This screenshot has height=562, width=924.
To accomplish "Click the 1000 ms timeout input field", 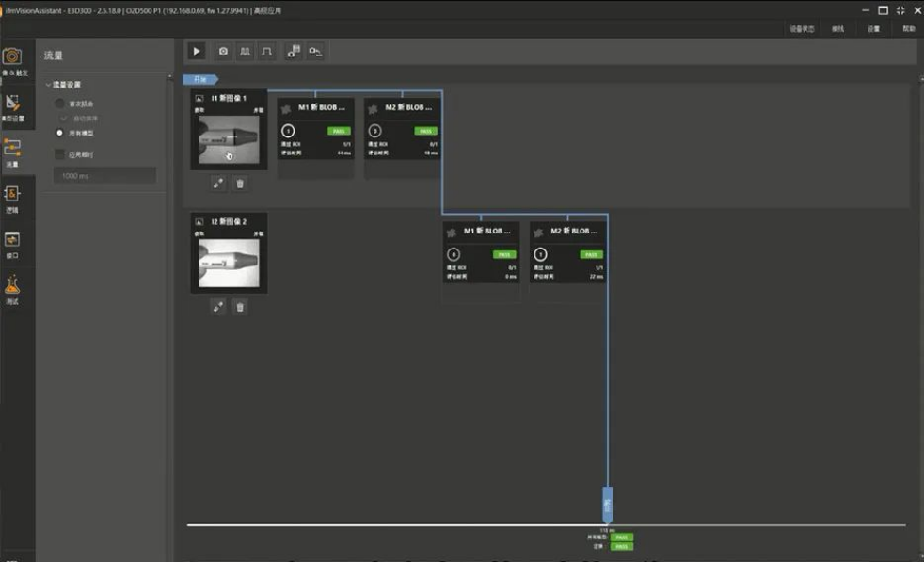I will [x=104, y=176].
